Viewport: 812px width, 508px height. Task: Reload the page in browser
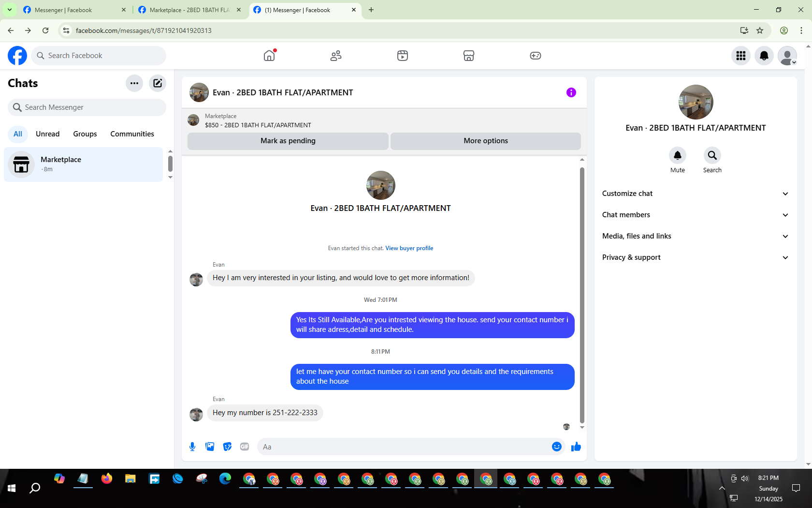click(x=45, y=30)
